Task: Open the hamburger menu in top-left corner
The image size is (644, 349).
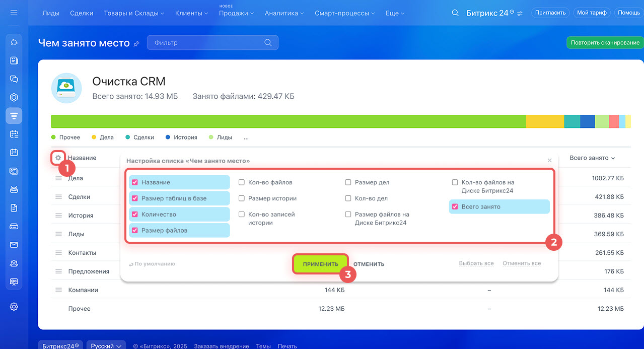Action: 14,13
